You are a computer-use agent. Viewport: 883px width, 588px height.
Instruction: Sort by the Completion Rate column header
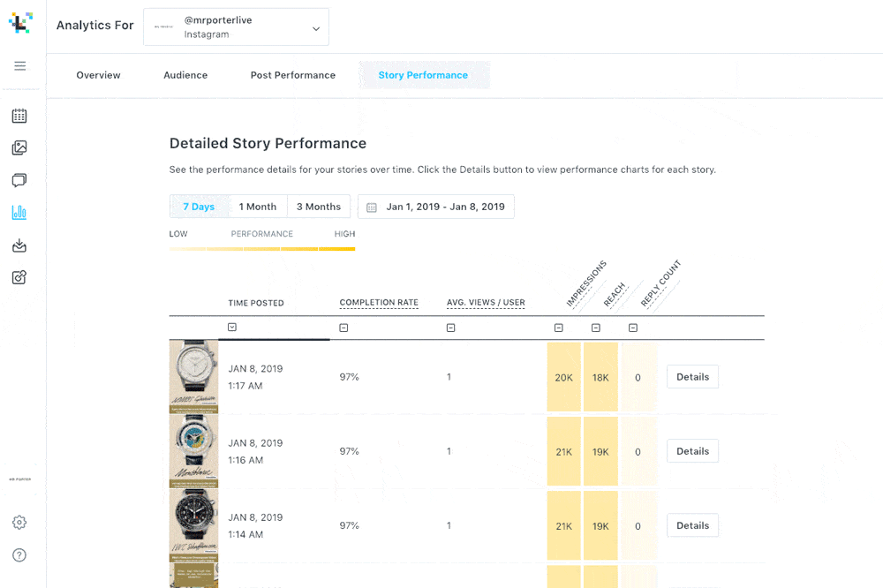click(x=379, y=303)
